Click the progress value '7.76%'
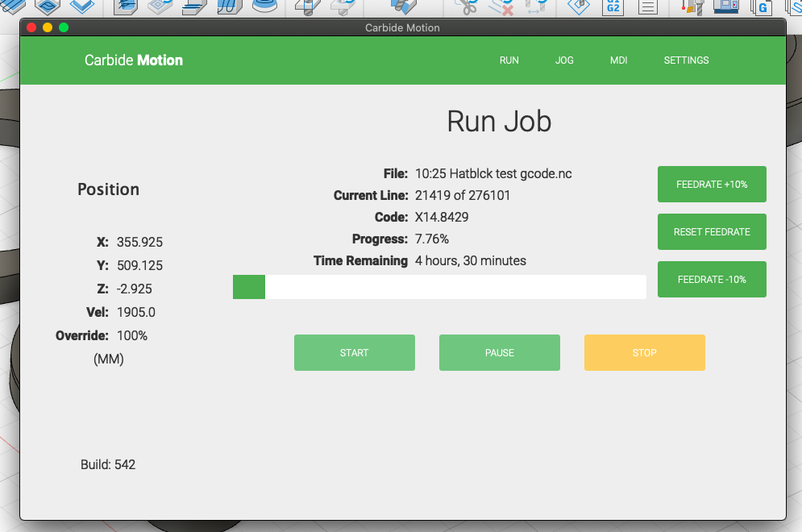Screen dimensions: 802x532 pos(432,239)
